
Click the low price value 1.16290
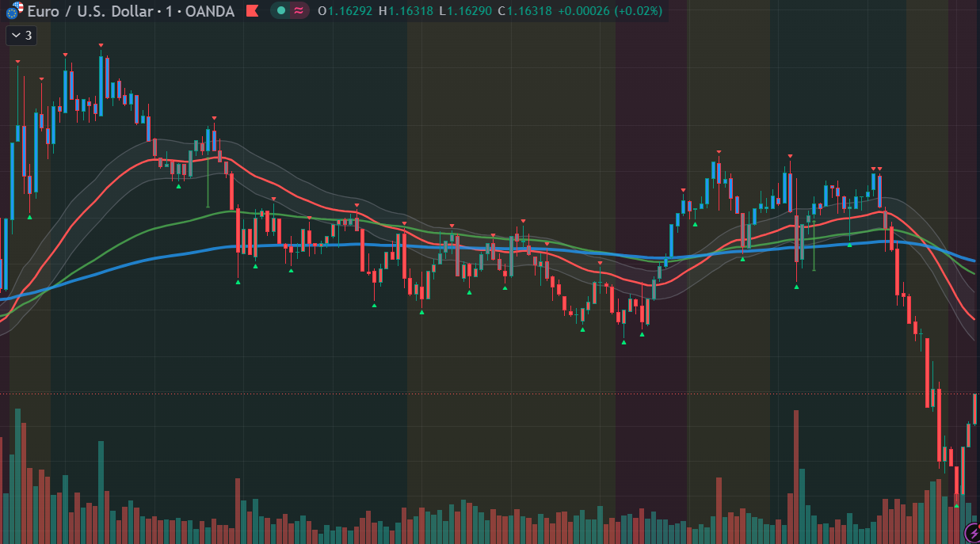(469, 11)
